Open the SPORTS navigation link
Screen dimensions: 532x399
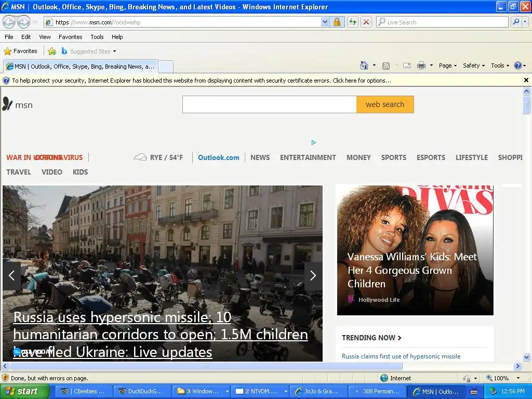(x=394, y=157)
